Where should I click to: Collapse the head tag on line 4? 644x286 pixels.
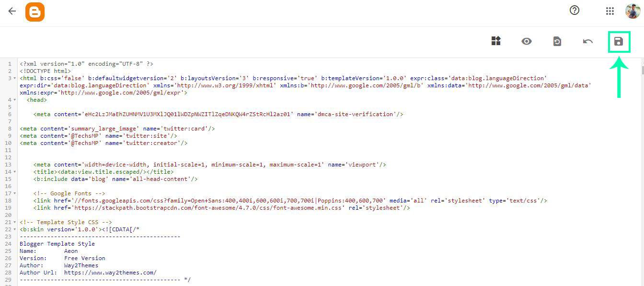[x=15, y=100]
